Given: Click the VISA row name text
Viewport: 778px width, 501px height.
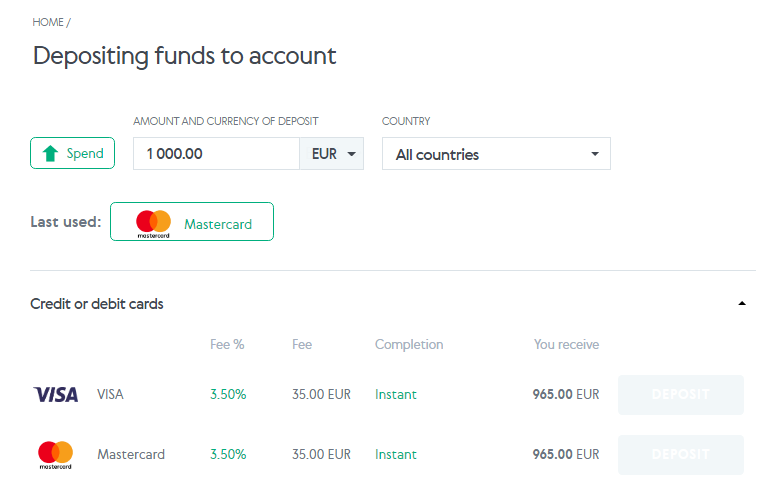Looking at the screenshot, I should pyautogui.click(x=110, y=394).
